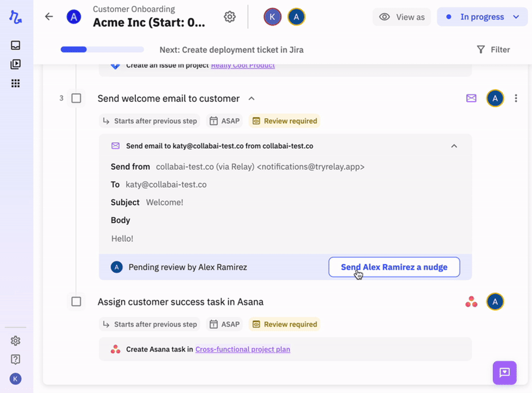
Task: Check the Assign customer success task checkbox
Action: pyautogui.click(x=76, y=302)
